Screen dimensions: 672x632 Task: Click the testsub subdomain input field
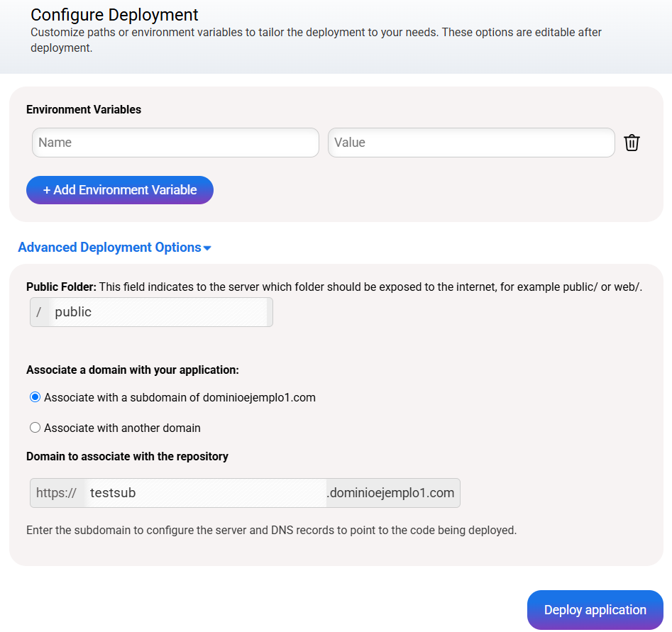pyautogui.click(x=204, y=493)
